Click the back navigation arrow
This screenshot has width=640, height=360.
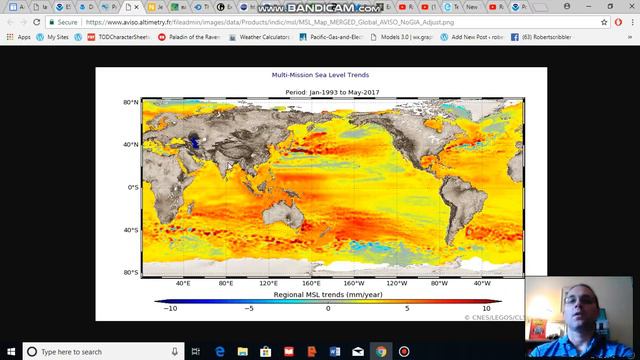[x=11, y=22]
